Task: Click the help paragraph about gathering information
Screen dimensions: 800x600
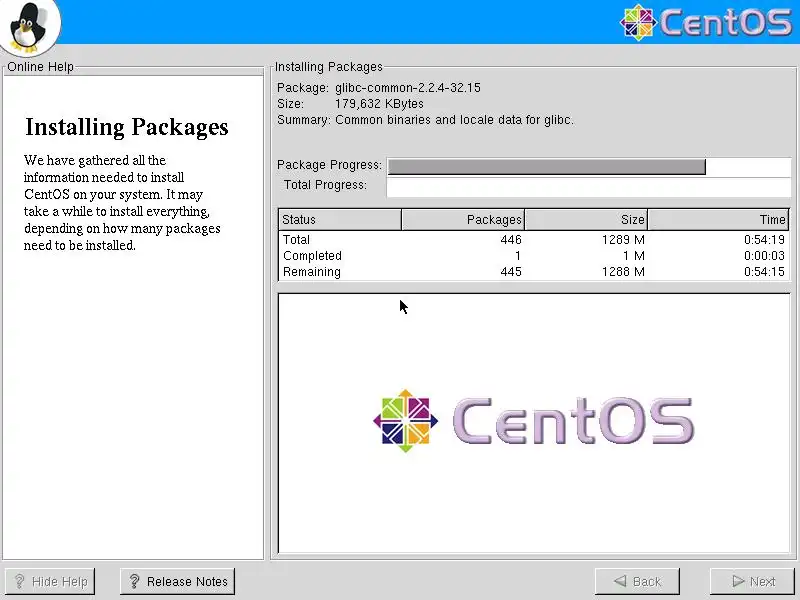Action: (122, 203)
